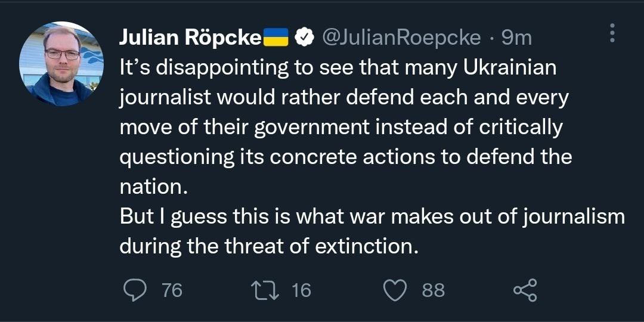The image size is (644, 322).
Task: Retweet using the arrows icon
Action: pos(265,290)
